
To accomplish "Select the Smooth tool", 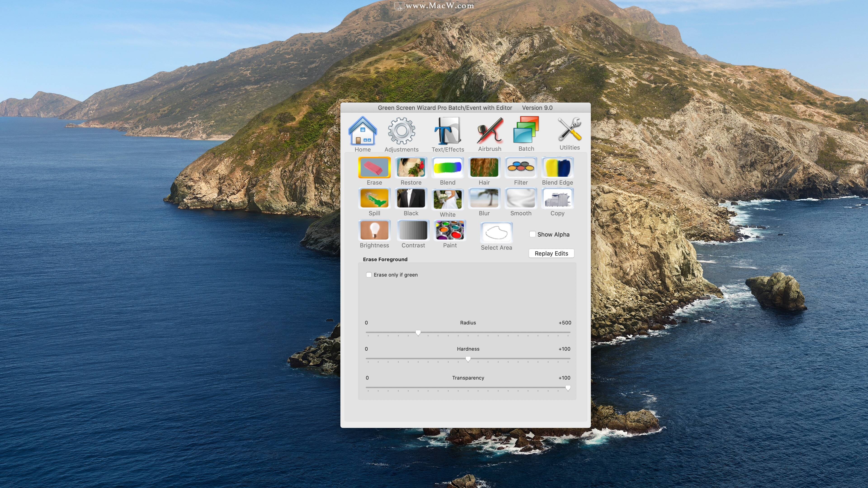I will [521, 198].
